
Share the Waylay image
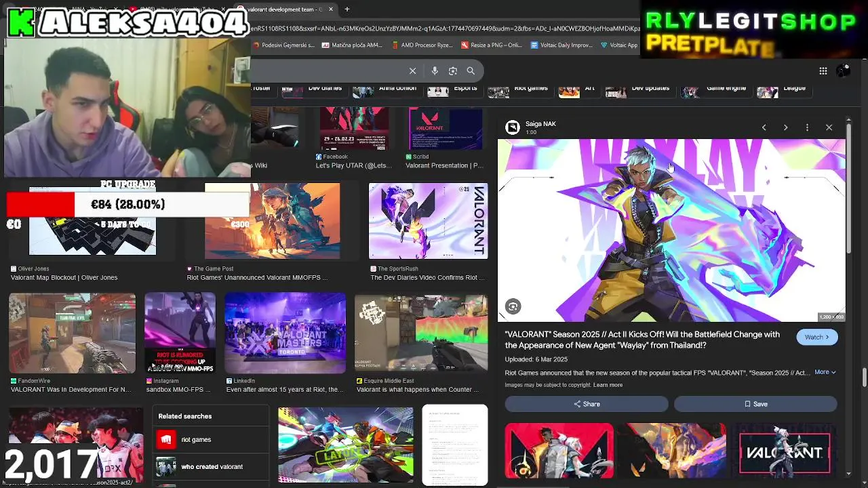click(x=587, y=404)
